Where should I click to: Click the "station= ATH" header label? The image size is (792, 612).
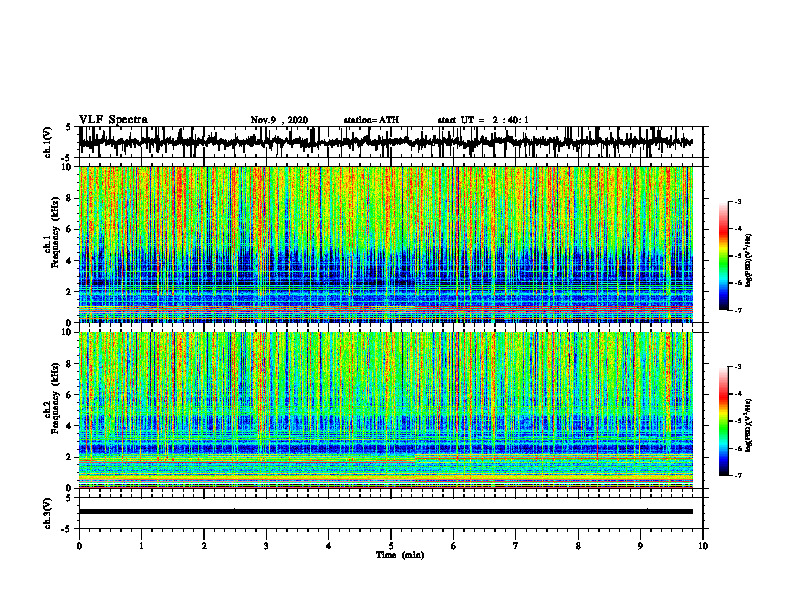coord(371,120)
